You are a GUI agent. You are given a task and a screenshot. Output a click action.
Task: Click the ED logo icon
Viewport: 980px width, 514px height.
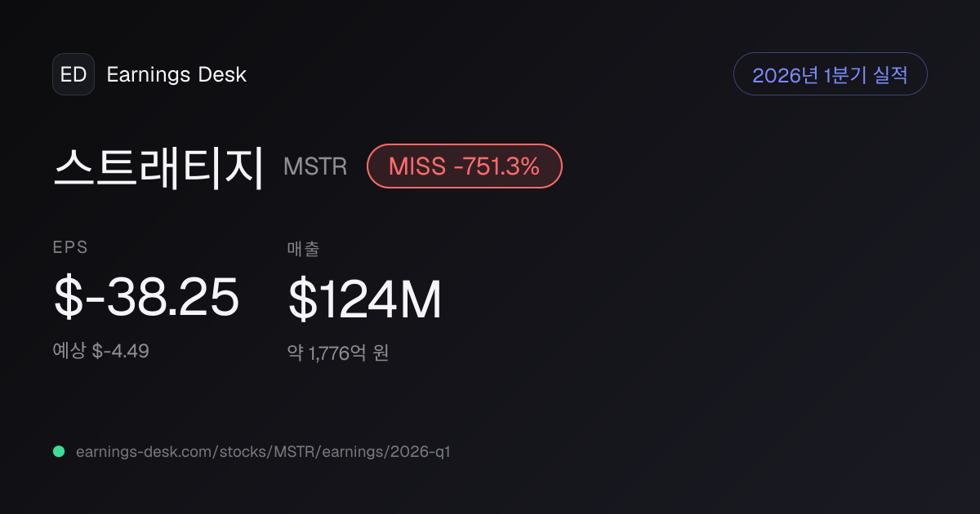[73, 74]
